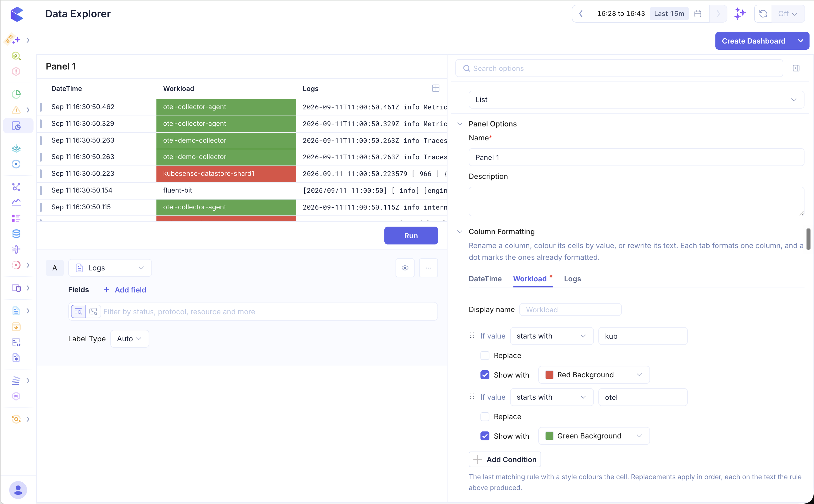Switch to the DateTime column tab

485,279
